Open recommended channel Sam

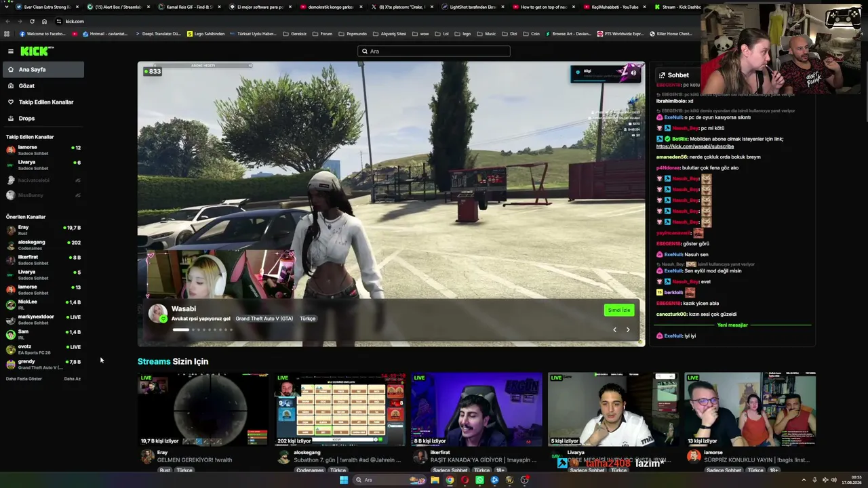click(43, 334)
